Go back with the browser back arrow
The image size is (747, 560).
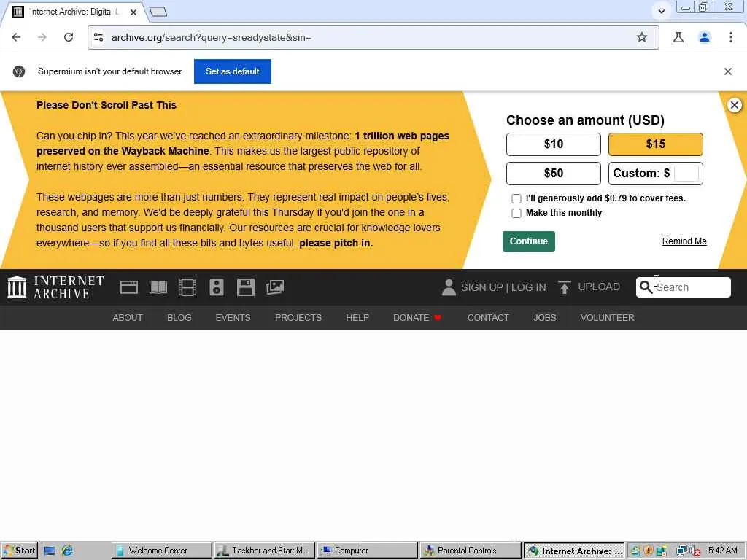pyautogui.click(x=16, y=37)
